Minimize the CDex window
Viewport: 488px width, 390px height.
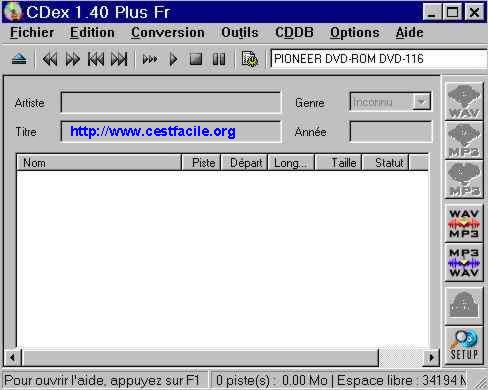432,12
